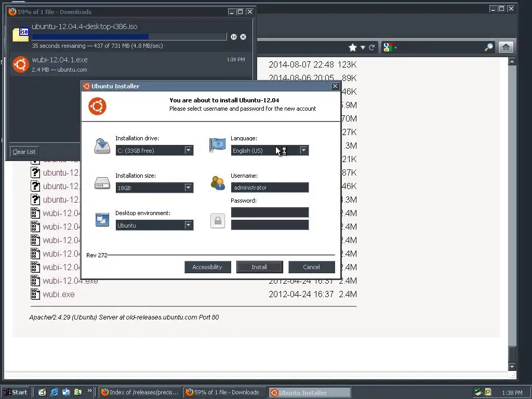The image size is (532, 399).
Task: Click the third quick launch icon
Action: 66,392
